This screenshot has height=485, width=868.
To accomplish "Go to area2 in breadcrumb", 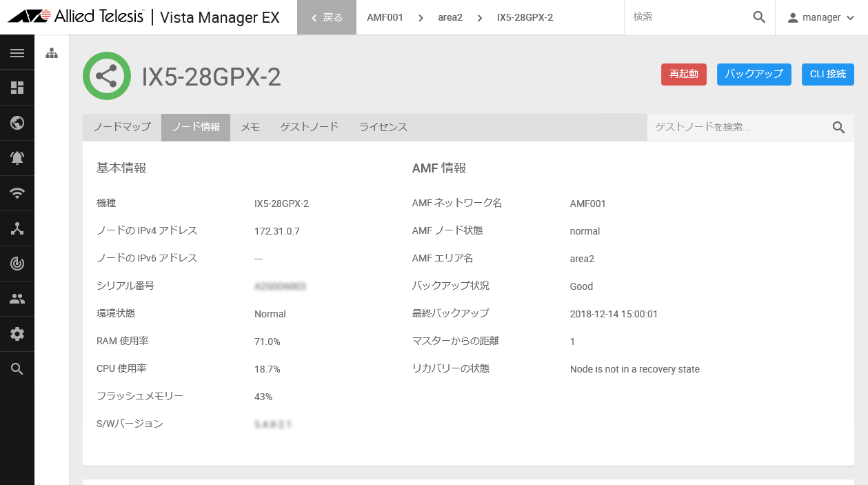I will tap(450, 17).
